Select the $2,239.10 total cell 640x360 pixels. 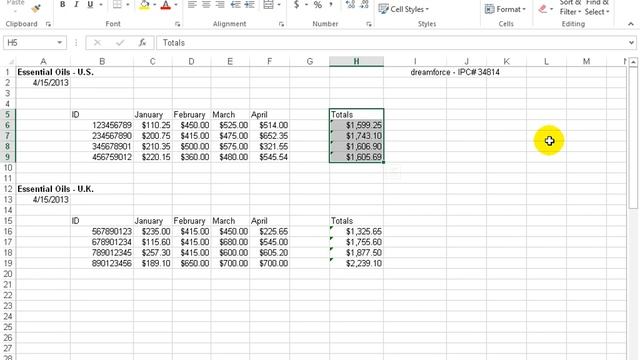point(356,263)
